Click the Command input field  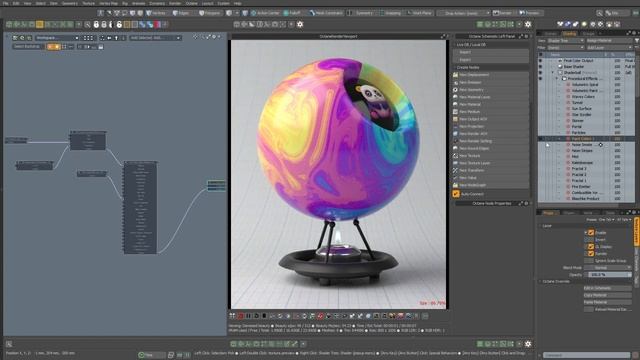[586, 355]
